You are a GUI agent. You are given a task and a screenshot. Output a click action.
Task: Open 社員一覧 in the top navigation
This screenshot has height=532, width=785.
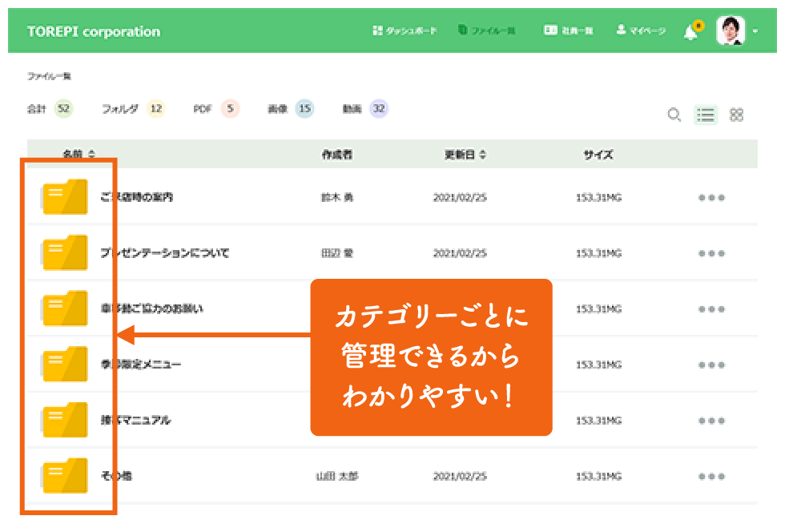pos(568,31)
